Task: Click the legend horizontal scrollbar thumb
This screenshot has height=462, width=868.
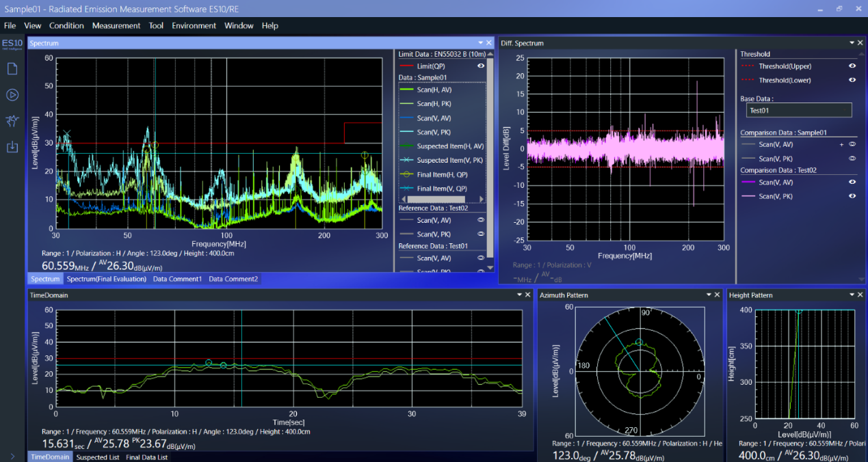Action: (435, 199)
